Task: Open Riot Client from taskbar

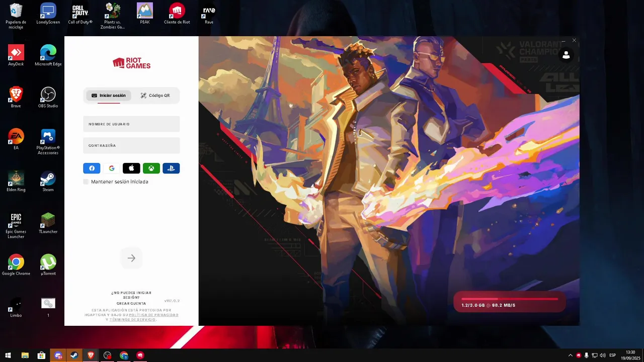Action: pos(140,355)
